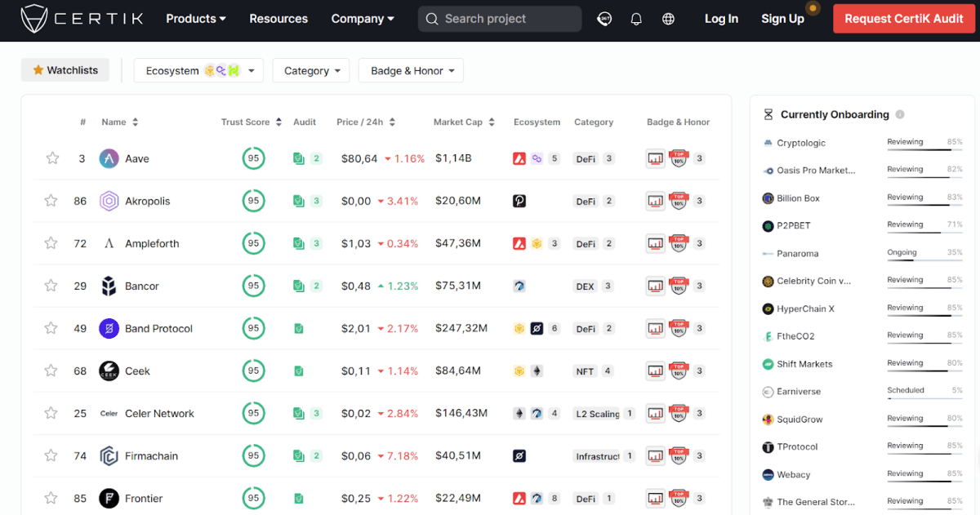This screenshot has height=515, width=980.
Task: Open the Resources menu item
Action: [x=278, y=19]
